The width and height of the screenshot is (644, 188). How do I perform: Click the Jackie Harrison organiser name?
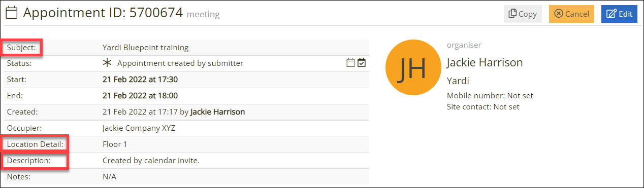coord(485,63)
